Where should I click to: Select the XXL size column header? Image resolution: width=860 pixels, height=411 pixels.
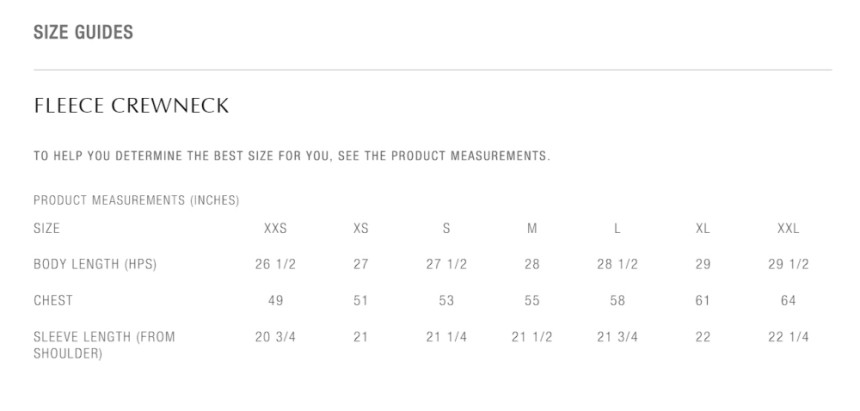pos(788,228)
